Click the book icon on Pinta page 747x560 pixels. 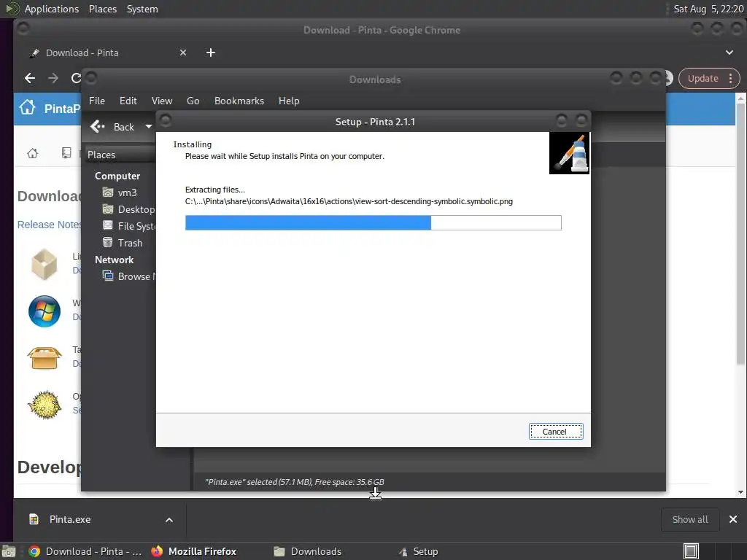[x=66, y=153]
